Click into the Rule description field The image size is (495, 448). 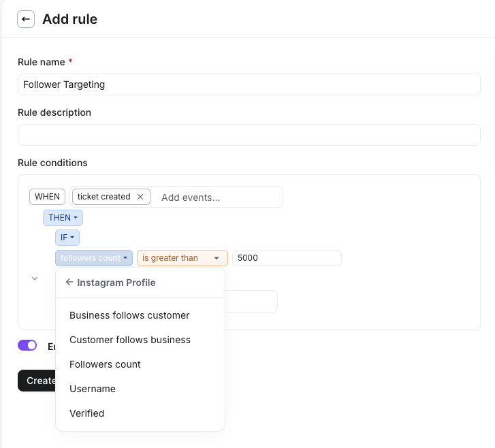249,135
